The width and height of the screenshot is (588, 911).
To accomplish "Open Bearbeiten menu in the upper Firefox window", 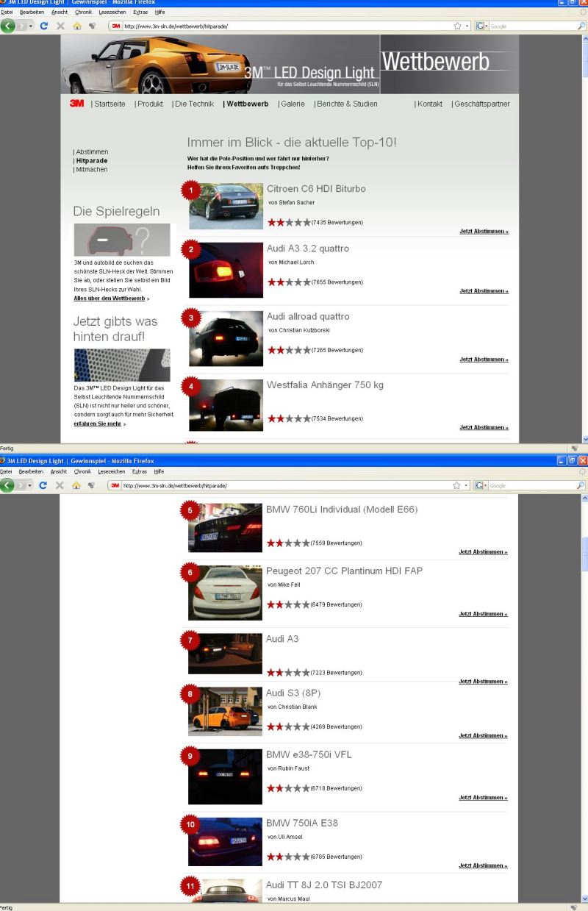I will 33,12.
